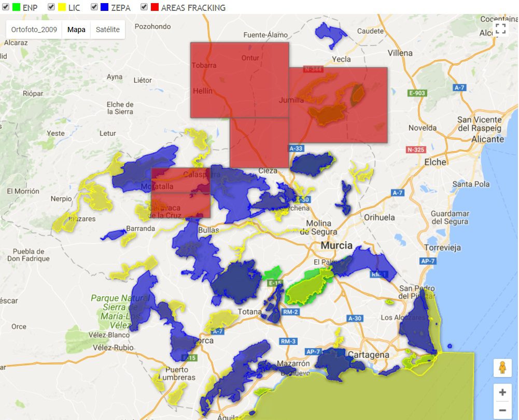Click the N-325 road shield
The height and width of the screenshot is (420, 519).
(416, 150)
